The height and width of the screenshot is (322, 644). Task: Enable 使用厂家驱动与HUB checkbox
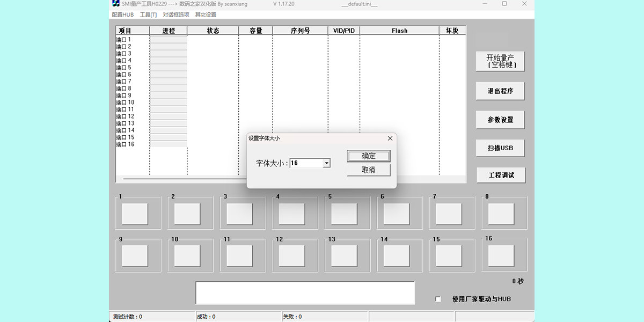point(438,299)
